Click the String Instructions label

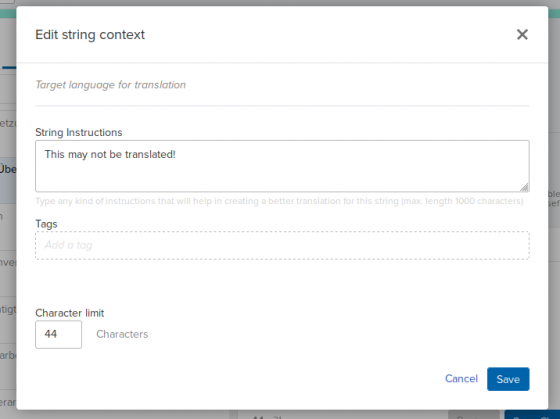coord(79,133)
